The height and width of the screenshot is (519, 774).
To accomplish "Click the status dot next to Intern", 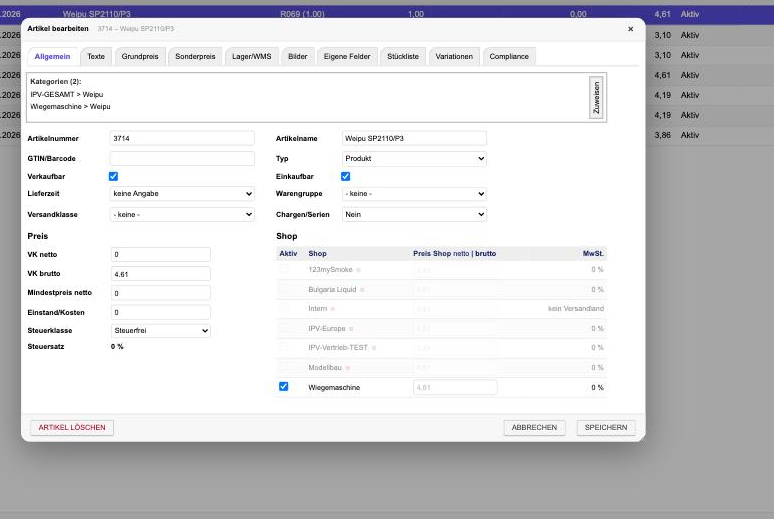I will coord(333,309).
